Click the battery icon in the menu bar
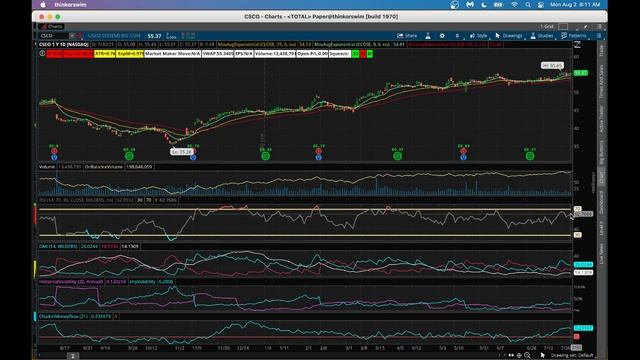The width and height of the screenshot is (640, 360). click(x=498, y=4)
